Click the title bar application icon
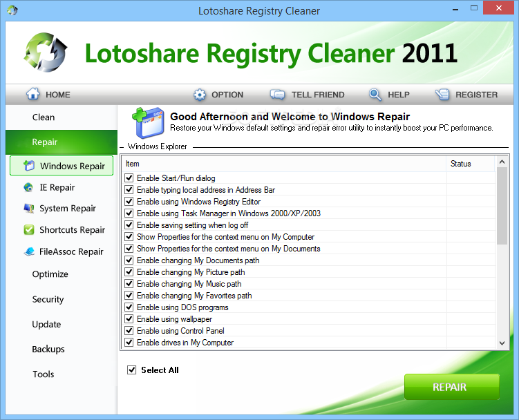This screenshot has height=420, width=519. pyautogui.click(x=12, y=10)
